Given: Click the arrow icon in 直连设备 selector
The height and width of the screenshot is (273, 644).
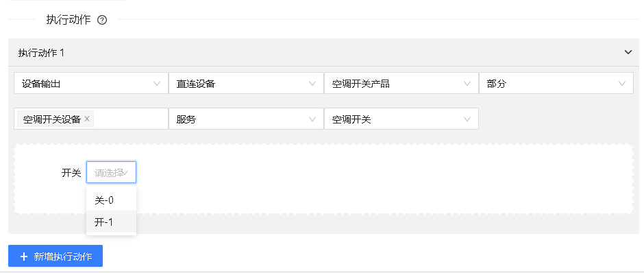Looking at the screenshot, I should click(x=312, y=84).
